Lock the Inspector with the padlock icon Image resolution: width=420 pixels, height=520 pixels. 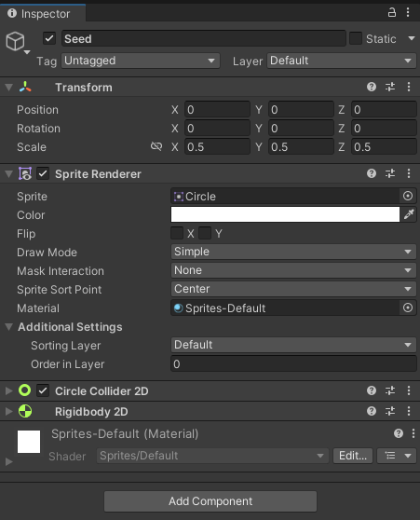(391, 13)
